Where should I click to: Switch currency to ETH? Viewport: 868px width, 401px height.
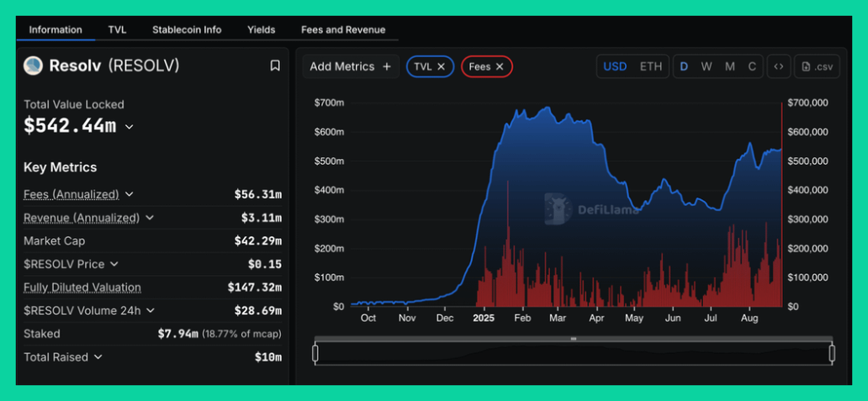[x=650, y=66]
